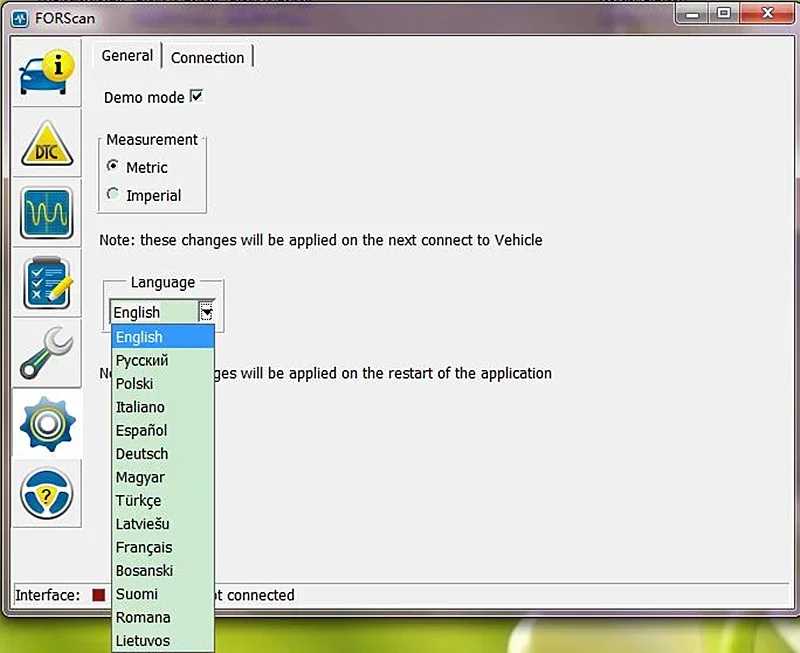Image resolution: width=800 pixels, height=653 pixels.
Task: Choose Suomi from the language list
Action: [x=163, y=594]
